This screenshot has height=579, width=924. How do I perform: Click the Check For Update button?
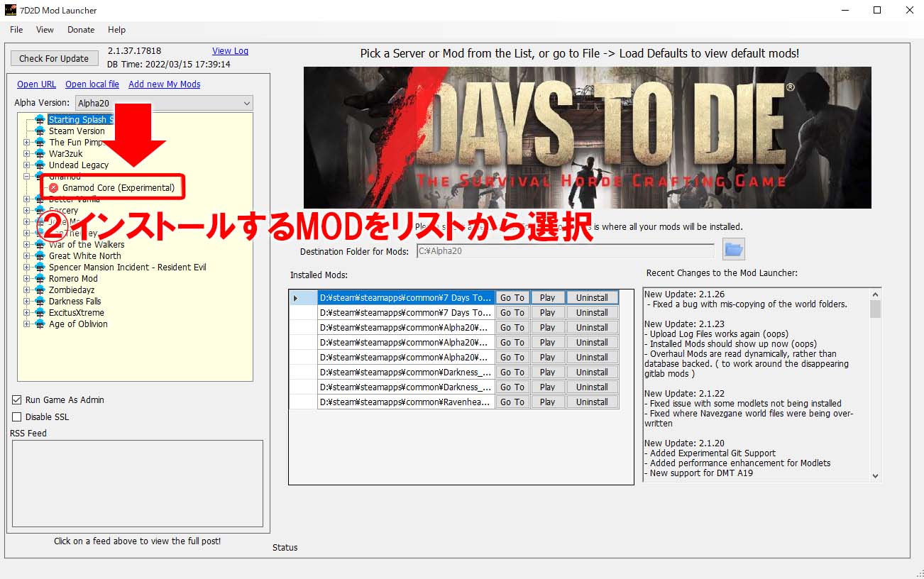point(54,57)
